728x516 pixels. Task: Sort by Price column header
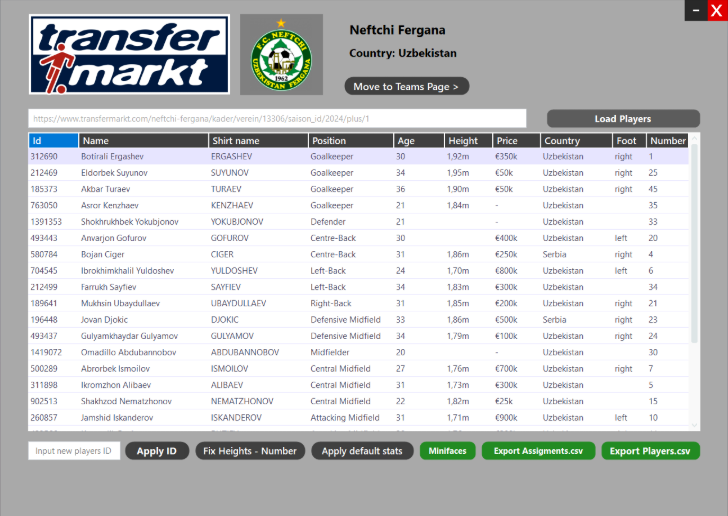pyautogui.click(x=516, y=140)
